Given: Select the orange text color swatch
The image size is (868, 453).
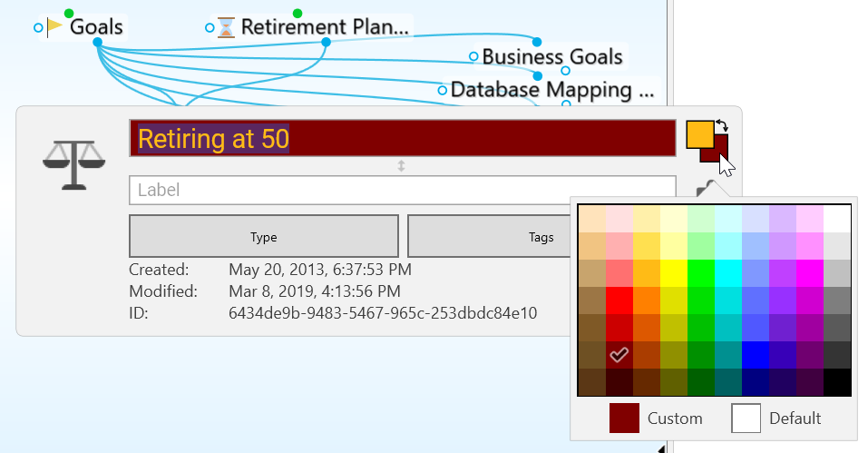Looking at the screenshot, I should click(x=697, y=133).
